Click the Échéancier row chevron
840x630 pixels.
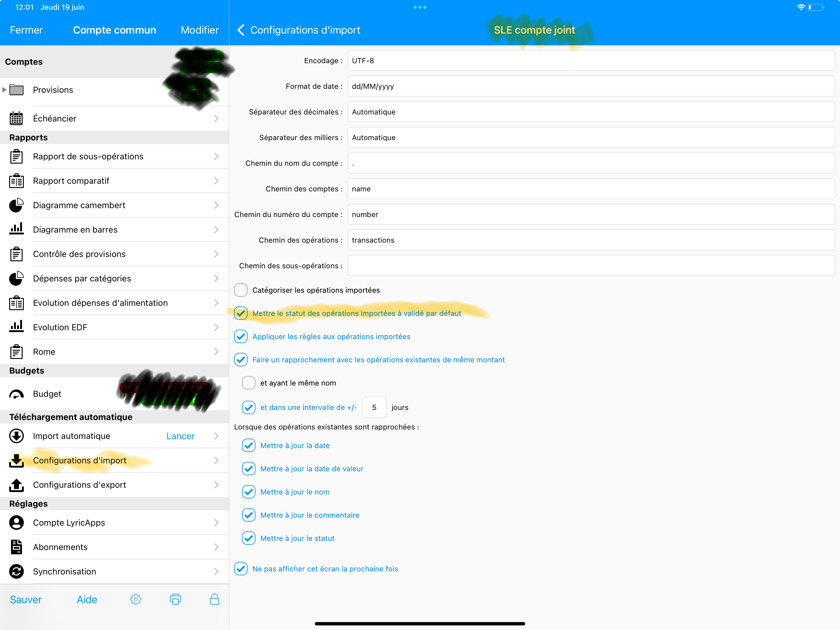point(216,118)
